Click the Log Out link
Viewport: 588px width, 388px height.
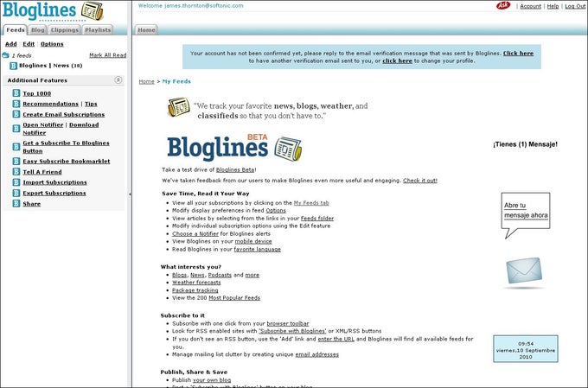pos(575,6)
